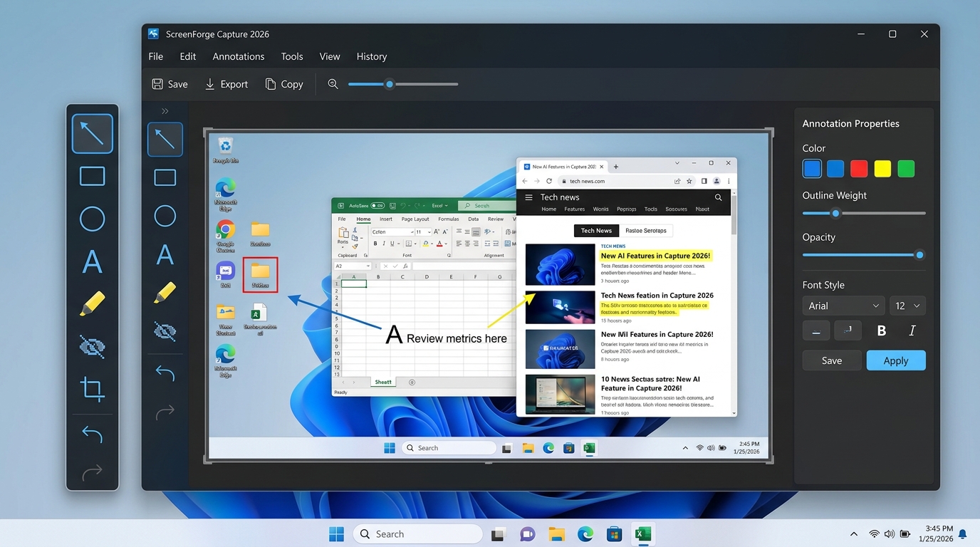Image resolution: width=980 pixels, height=547 pixels.
Task: Open the Edit menu
Action: click(x=188, y=56)
